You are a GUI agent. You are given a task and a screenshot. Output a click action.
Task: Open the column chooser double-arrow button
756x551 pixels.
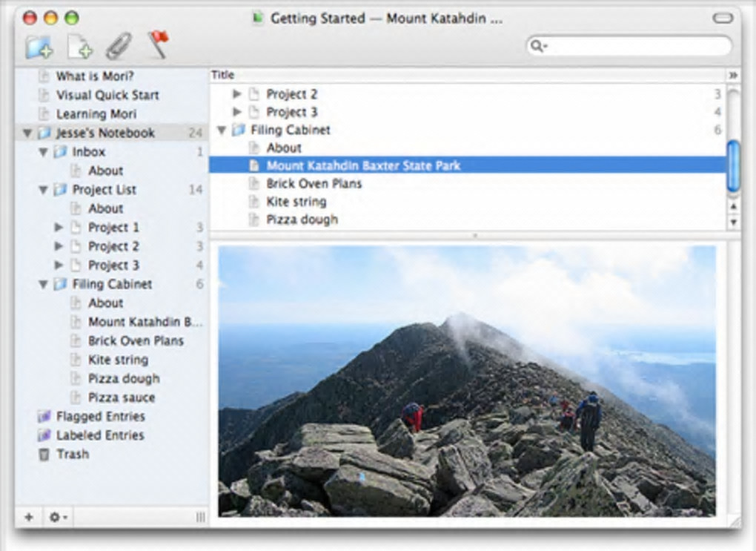pyautogui.click(x=733, y=75)
